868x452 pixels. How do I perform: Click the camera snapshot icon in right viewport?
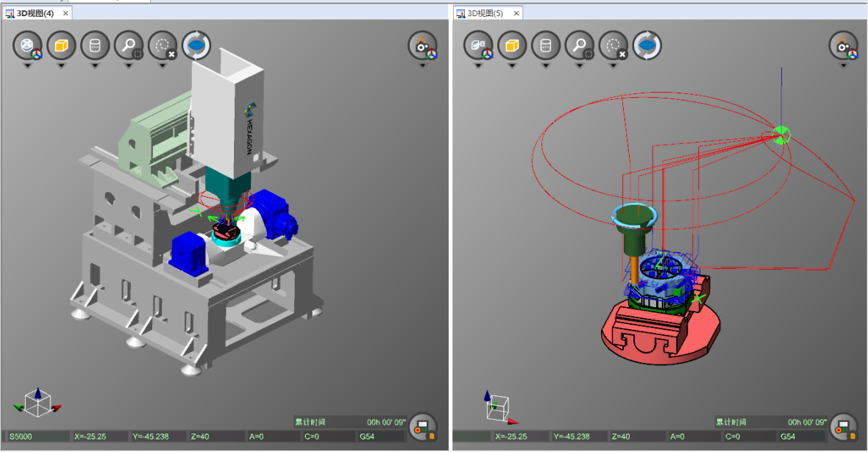point(843,46)
